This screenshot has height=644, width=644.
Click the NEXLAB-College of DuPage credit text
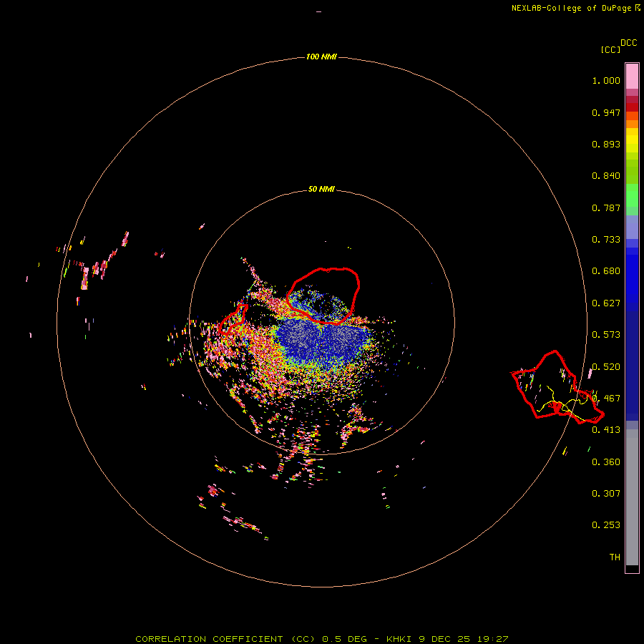tap(571, 8)
